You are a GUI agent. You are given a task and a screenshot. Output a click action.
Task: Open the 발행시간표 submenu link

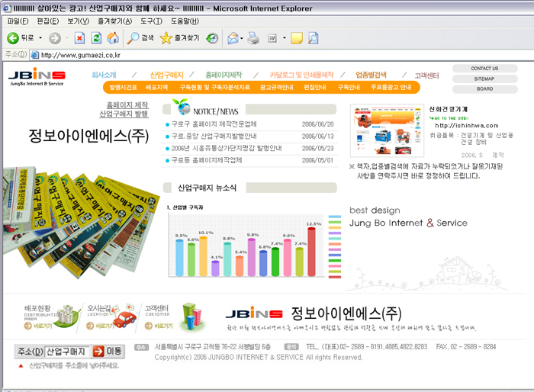click(123, 87)
